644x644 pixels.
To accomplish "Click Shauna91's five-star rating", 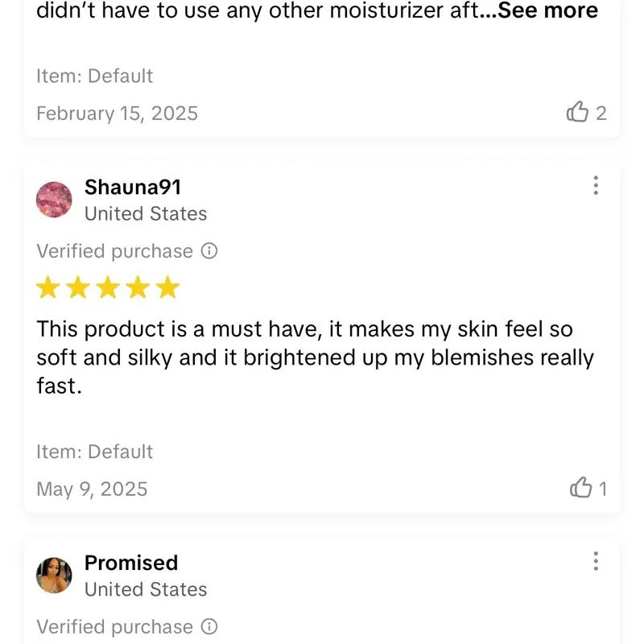I will click(x=108, y=287).
